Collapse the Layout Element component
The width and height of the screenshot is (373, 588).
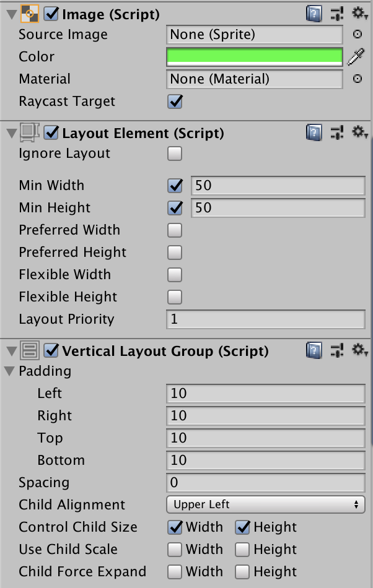click(10, 133)
